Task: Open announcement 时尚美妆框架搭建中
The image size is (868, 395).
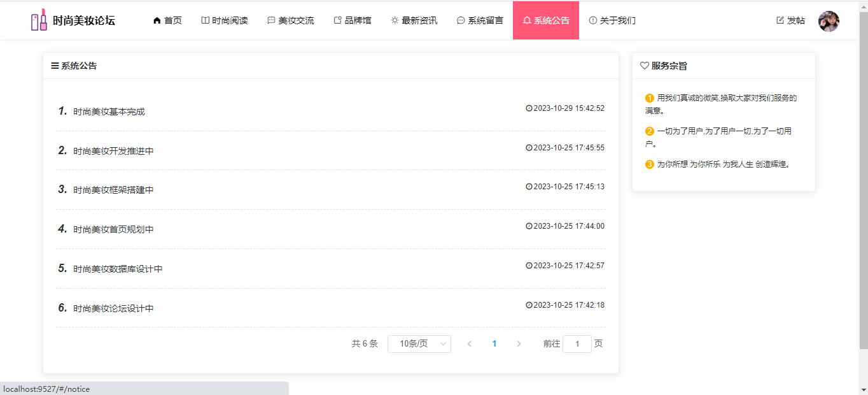Action: [113, 190]
